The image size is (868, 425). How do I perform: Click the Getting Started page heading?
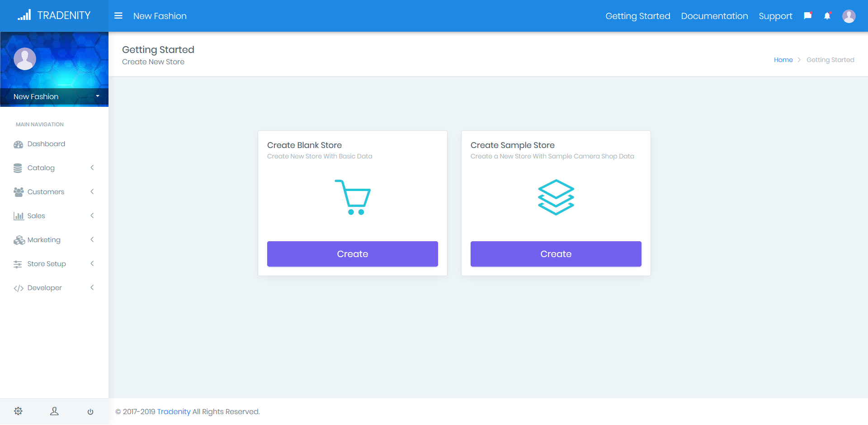(x=158, y=50)
